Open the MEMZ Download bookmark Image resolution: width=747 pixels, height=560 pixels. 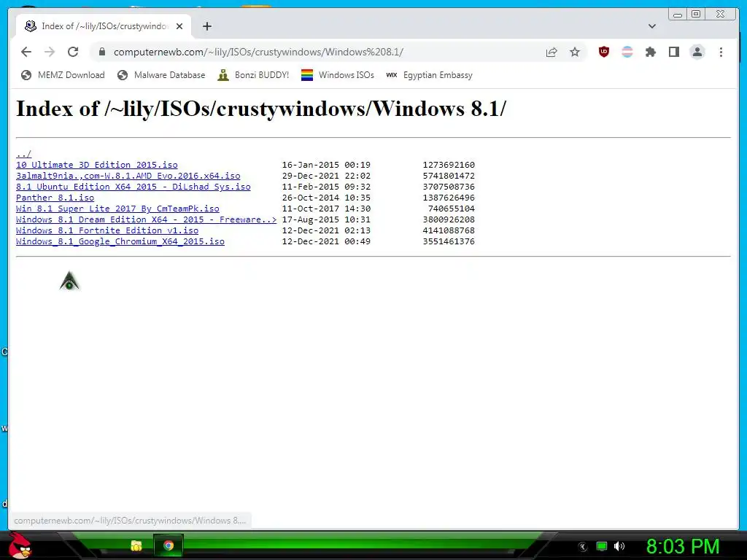click(x=63, y=75)
